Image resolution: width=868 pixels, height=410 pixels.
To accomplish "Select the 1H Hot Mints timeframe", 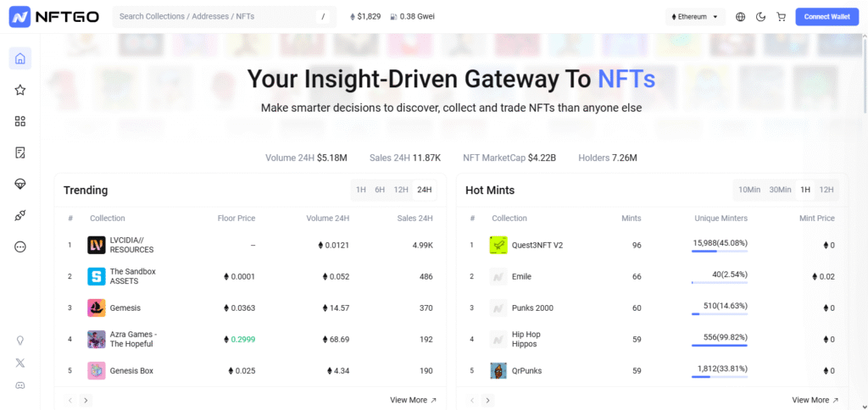I will click(805, 190).
